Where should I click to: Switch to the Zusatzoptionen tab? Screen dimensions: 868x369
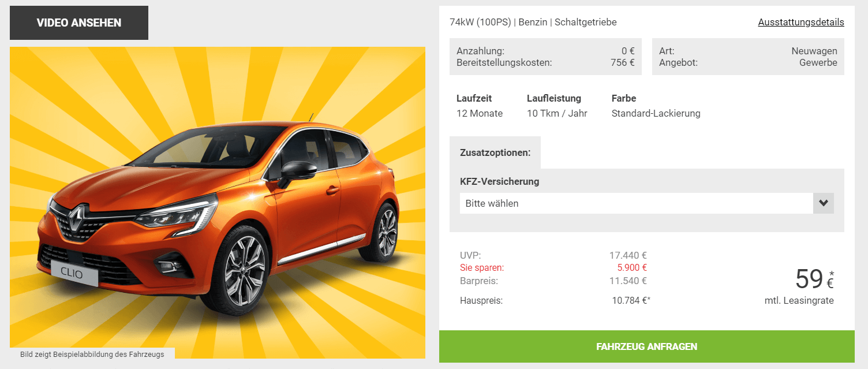point(495,153)
